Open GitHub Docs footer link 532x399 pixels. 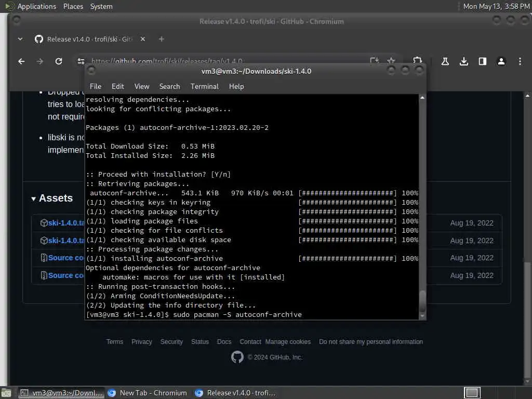[224, 342]
